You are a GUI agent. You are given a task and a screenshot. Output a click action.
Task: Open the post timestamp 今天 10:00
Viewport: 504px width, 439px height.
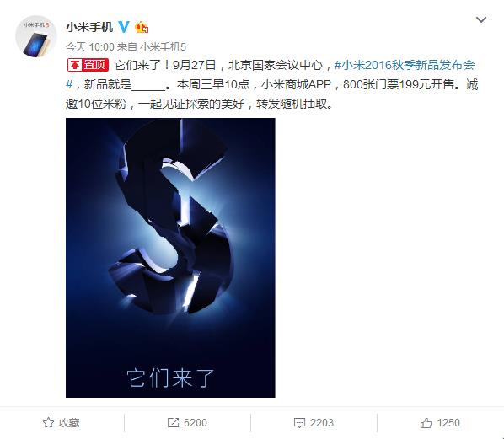(90, 47)
